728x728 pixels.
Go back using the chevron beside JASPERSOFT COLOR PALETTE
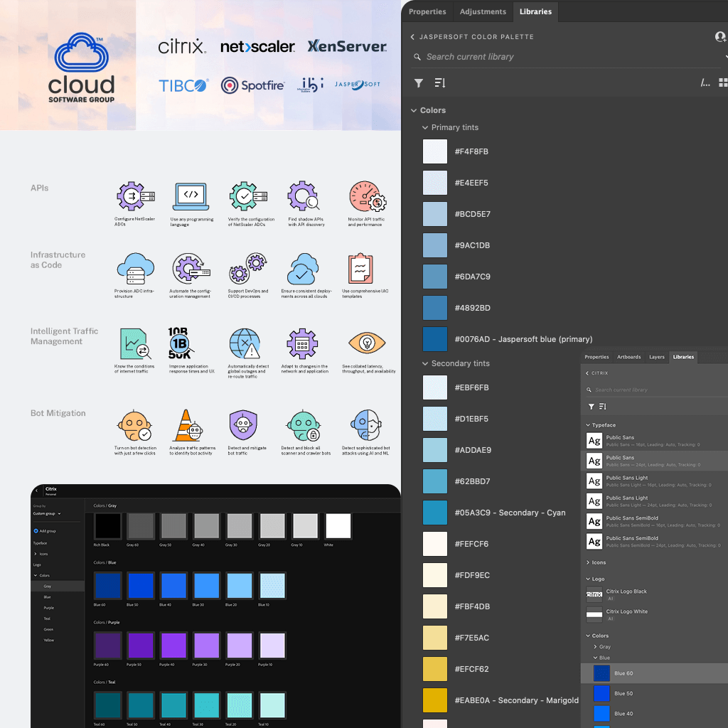point(412,37)
